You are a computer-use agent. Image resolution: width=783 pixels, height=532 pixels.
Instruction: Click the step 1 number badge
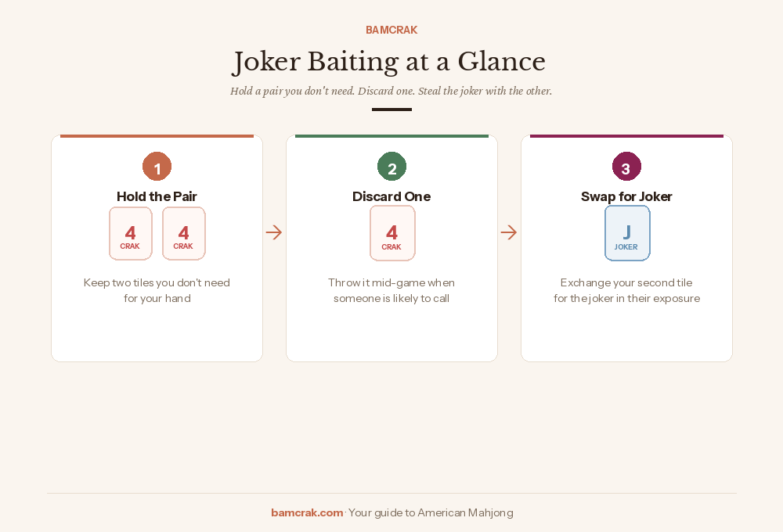pyautogui.click(x=157, y=167)
